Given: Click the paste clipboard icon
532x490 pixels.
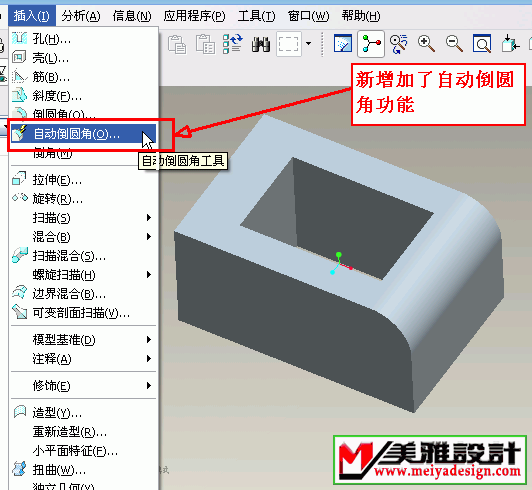Looking at the screenshot, I should [177, 44].
